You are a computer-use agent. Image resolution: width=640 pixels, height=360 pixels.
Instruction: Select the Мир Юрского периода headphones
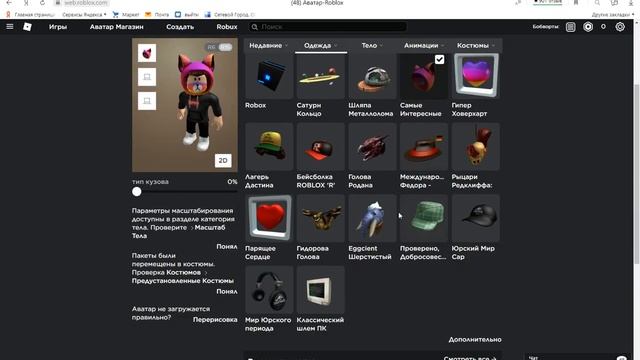pos(269,290)
